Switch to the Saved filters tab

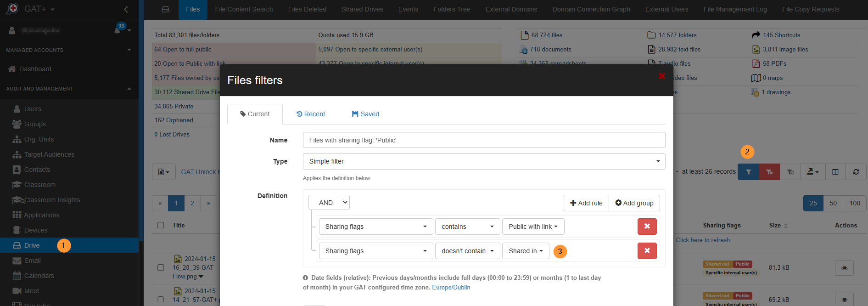click(365, 114)
